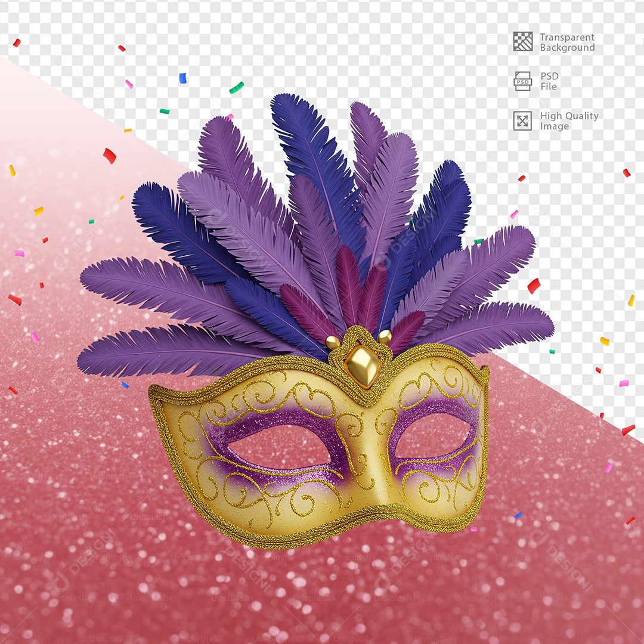
Task: Click the "High Quality Image" text label
Action: tap(569, 121)
